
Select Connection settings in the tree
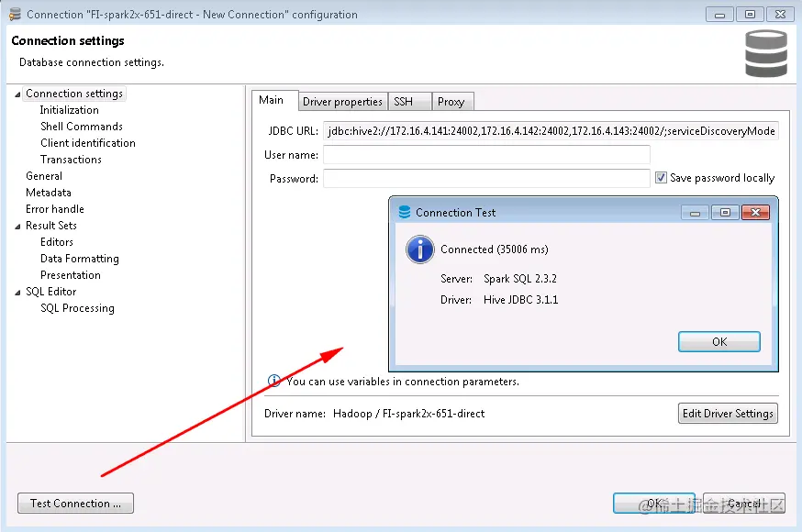click(74, 94)
